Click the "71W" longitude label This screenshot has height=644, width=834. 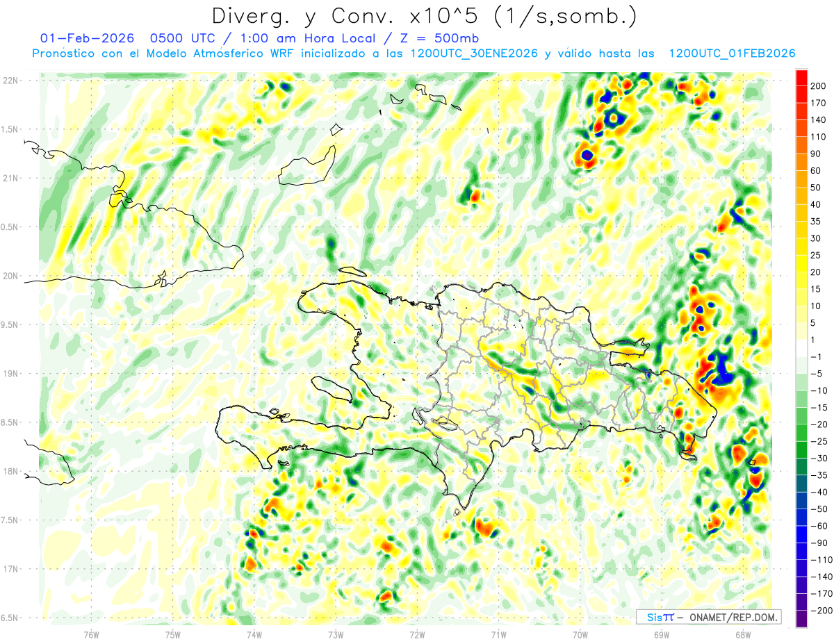click(498, 635)
